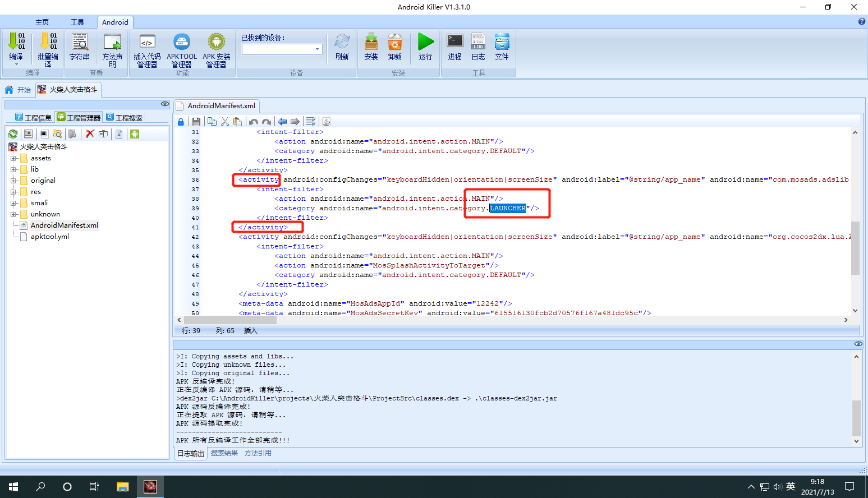This screenshot has height=498, width=868.
Task: Click the code editor vertical scrollbar thumb
Action: tap(855, 248)
